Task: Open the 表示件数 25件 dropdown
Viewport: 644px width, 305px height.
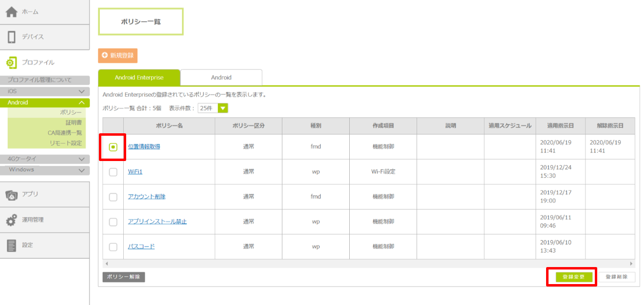Action: click(223, 108)
